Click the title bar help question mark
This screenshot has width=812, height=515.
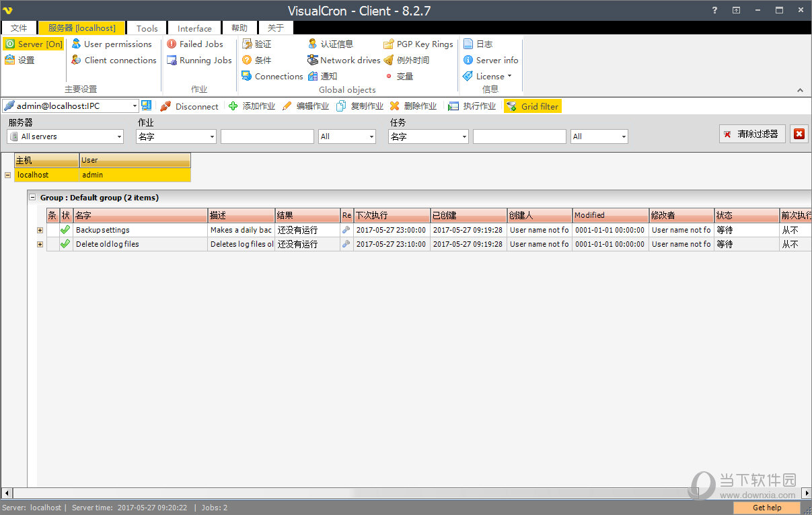point(714,10)
